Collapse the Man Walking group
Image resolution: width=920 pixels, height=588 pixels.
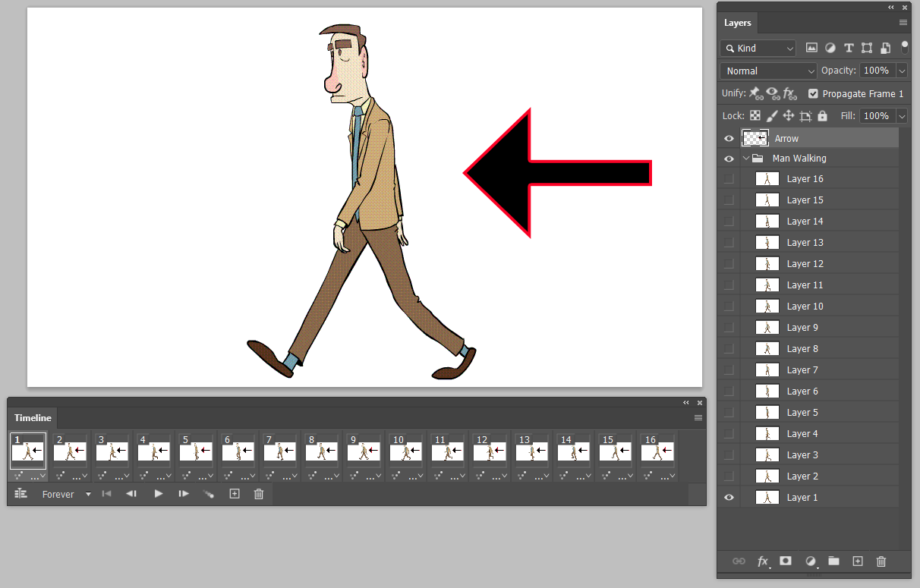coord(745,158)
